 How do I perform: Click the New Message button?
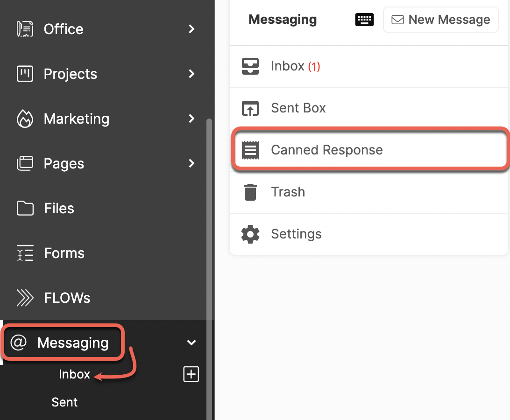point(441,20)
